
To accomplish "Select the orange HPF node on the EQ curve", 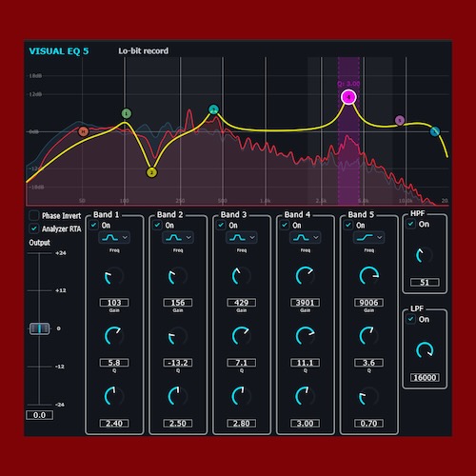I will pyautogui.click(x=84, y=131).
